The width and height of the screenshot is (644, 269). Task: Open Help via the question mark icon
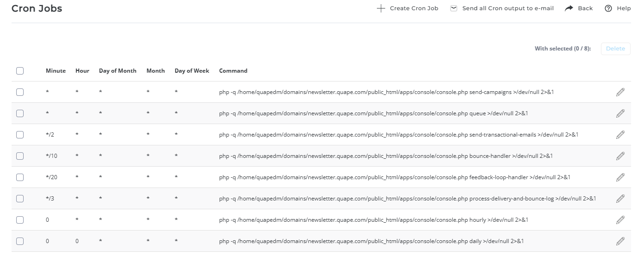[608, 8]
